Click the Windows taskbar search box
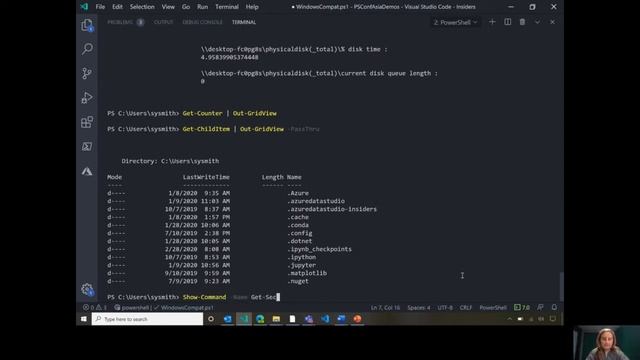640x360 pixels. point(147,319)
